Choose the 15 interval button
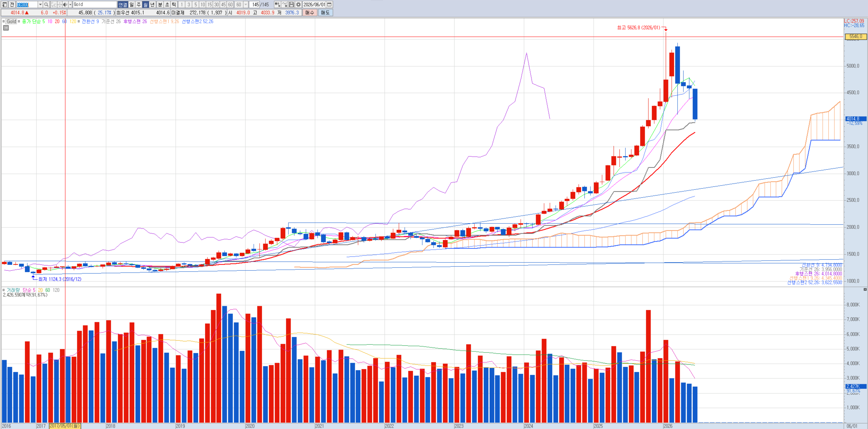Image resolution: width=868 pixels, height=429 pixels. [210, 4]
